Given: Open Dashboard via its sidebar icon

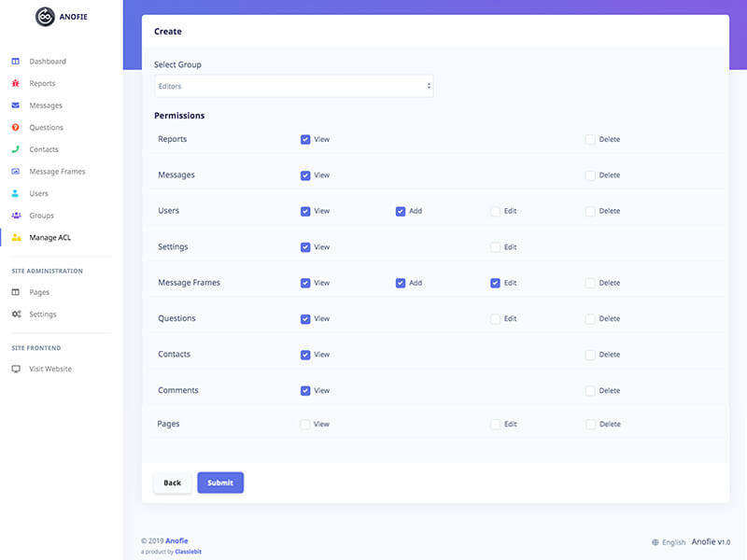Looking at the screenshot, I should tap(16, 62).
